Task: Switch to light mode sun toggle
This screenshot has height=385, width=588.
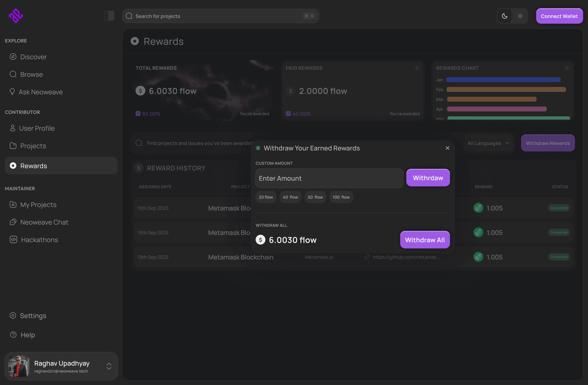Action: (x=520, y=16)
